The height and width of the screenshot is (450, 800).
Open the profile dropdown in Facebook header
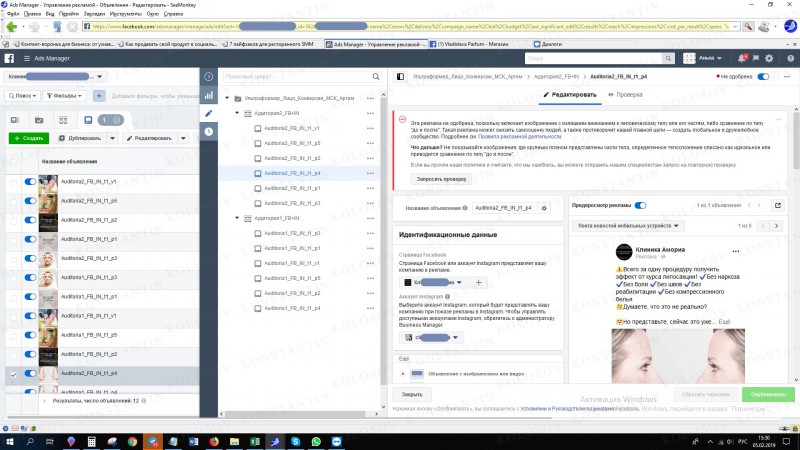[704, 58]
